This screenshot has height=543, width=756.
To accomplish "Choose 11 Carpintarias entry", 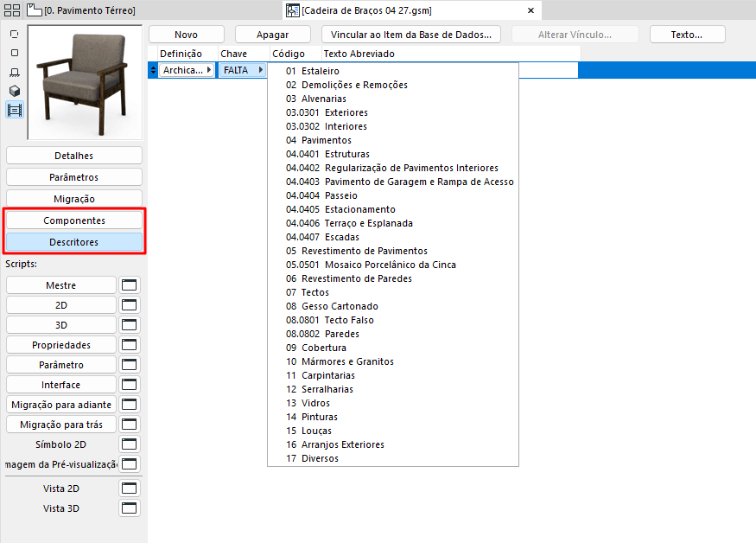I will click(x=393, y=375).
